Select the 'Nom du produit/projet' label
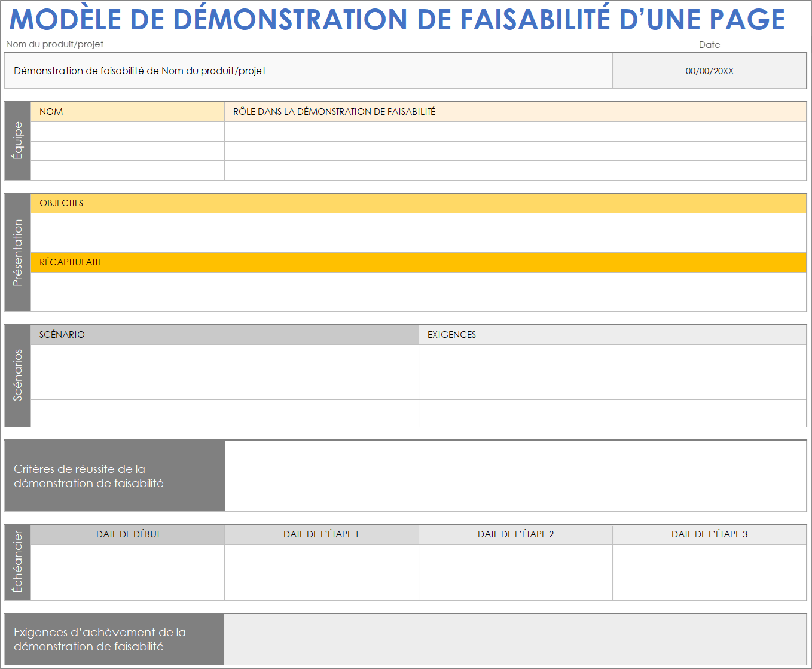This screenshot has width=812, height=669. (x=54, y=44)
